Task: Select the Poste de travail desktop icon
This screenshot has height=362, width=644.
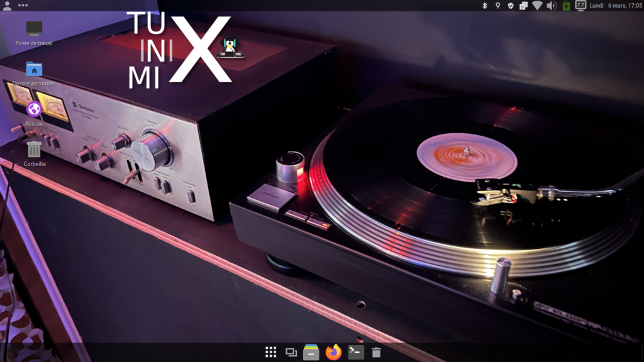Action: tap(34, 28)
